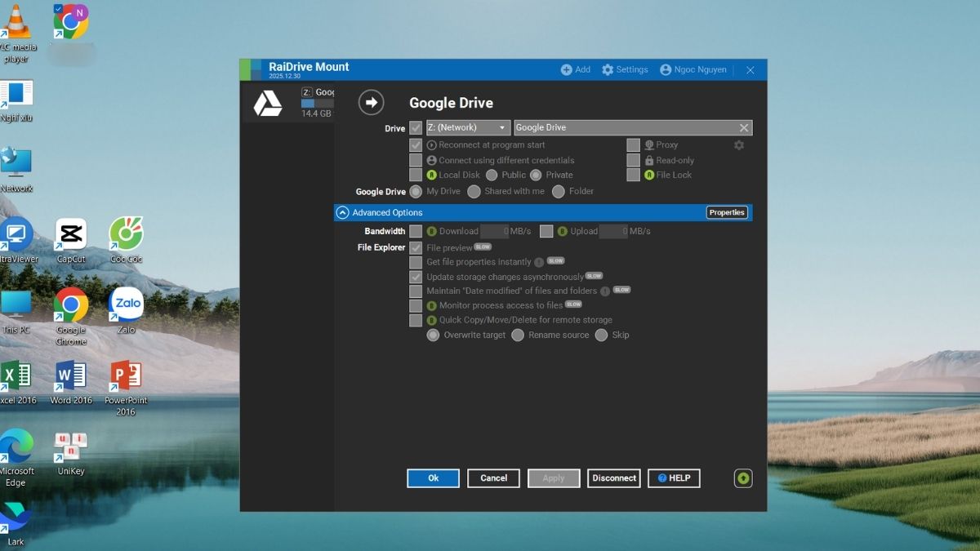Open the proxy settings gear icon
This screenshot has height=551, width=980.
pyautogui.click(x=739, y=144)
